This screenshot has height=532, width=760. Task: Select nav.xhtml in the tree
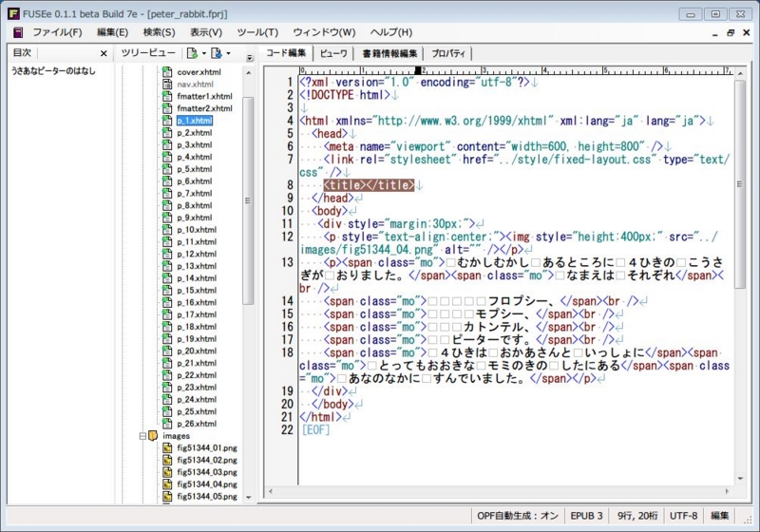pyautogui.click(x=195, y=85)
